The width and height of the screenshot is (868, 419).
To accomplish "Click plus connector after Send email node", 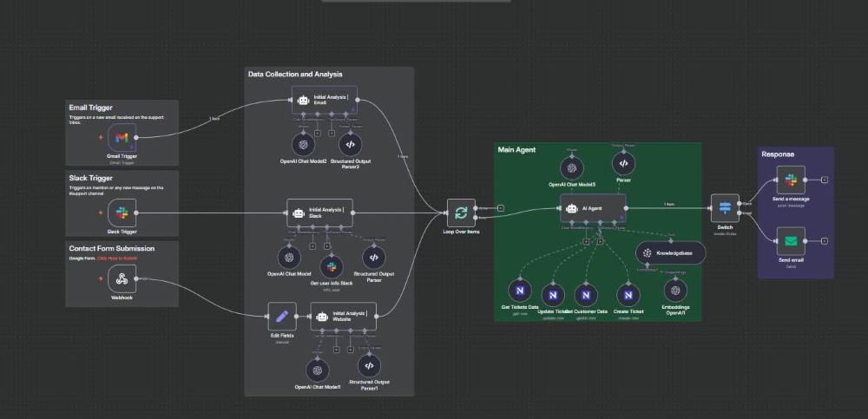I will coord(824,240).
